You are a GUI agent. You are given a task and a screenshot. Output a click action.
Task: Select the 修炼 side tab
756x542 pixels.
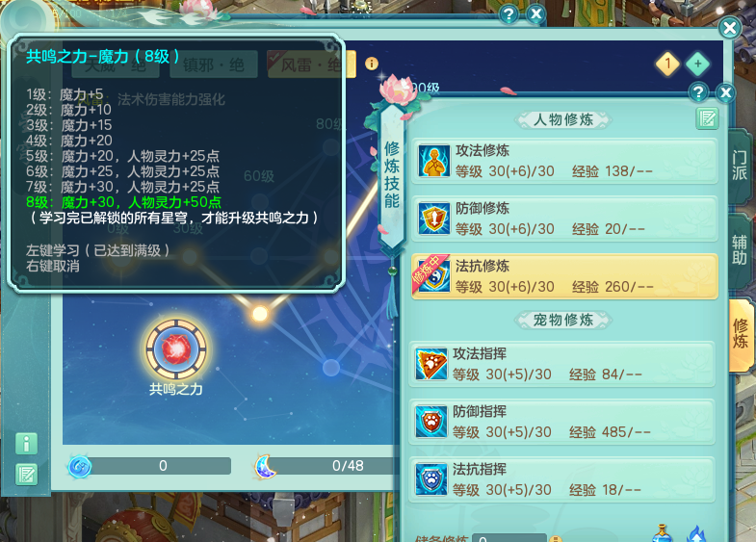point(741,334)
